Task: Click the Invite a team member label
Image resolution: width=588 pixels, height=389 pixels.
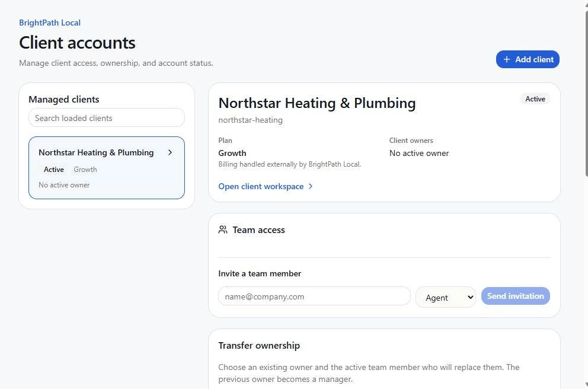Action: [x=260, y=274]
